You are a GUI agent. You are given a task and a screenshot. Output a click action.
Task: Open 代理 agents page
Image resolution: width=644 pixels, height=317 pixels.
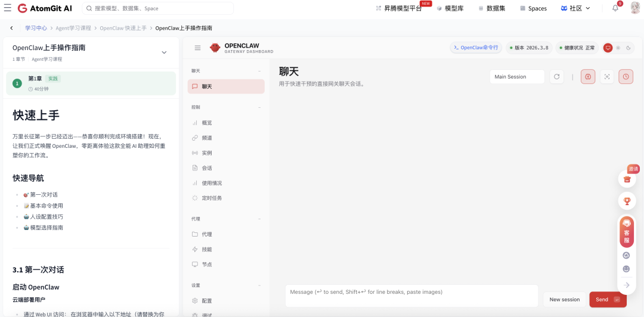(226, 234)
